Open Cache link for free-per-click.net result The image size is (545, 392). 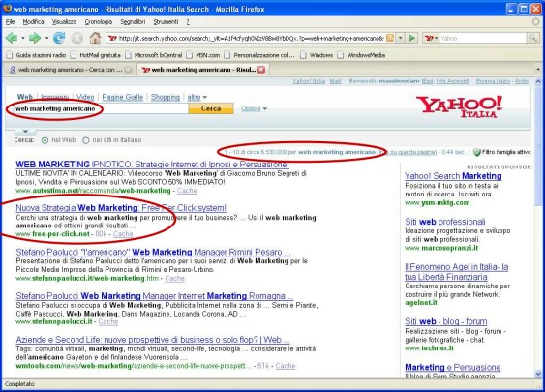coord(123,234)
